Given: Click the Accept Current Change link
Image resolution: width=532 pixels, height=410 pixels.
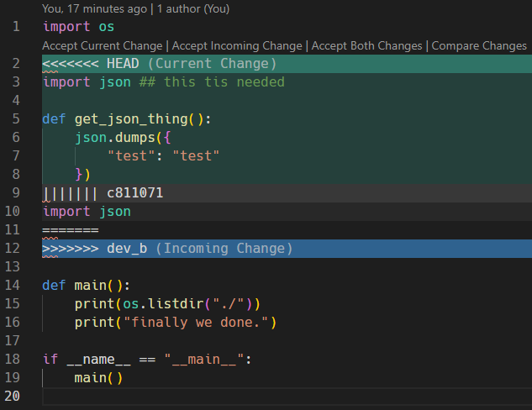Looking at the screenshot, I should pyautogui.click(x=103, y=45).
